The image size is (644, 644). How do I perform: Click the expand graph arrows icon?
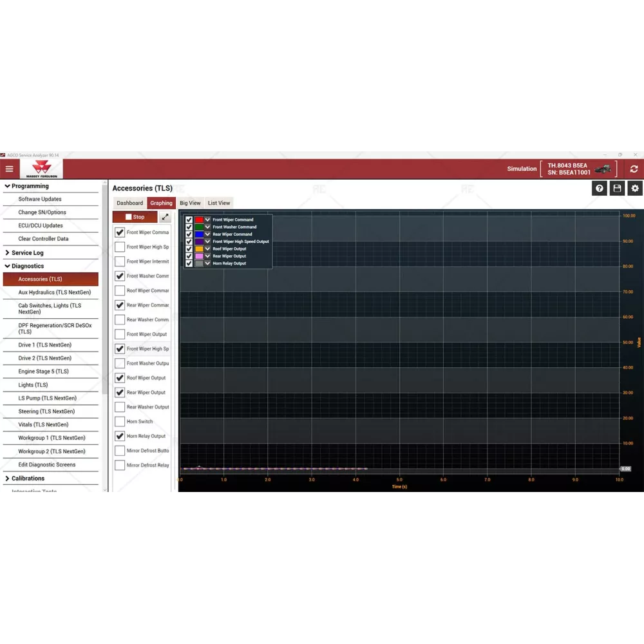[x=165, y=217]
